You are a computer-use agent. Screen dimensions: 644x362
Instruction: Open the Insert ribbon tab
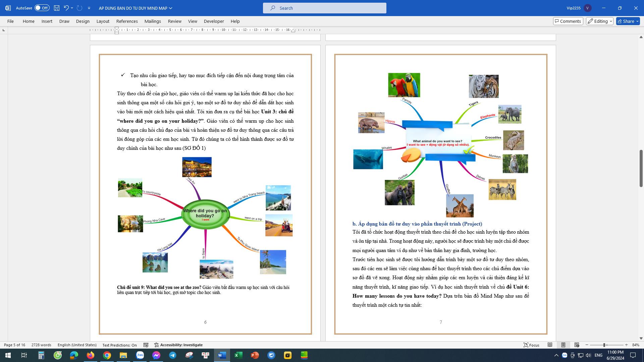click(47, 21)
